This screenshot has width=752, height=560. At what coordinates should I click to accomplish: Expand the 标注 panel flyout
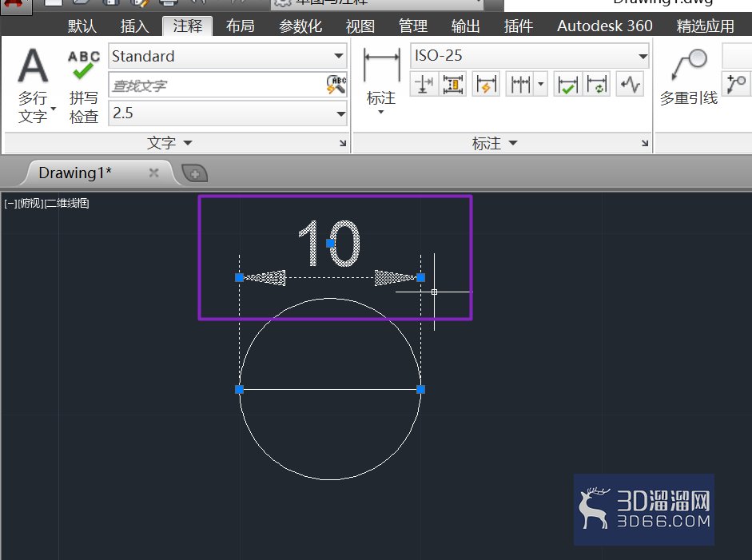(495, 143)
